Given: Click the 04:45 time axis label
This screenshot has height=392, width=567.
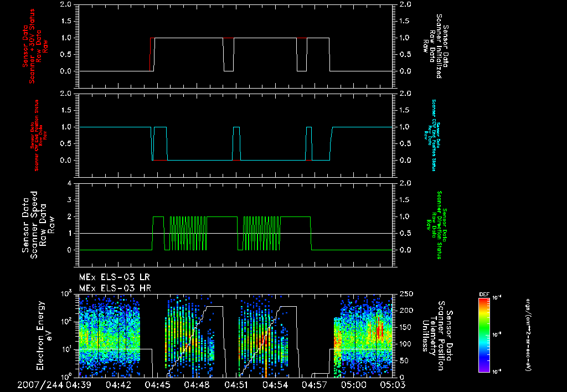Looking at the screenshot, I should 157,385.
